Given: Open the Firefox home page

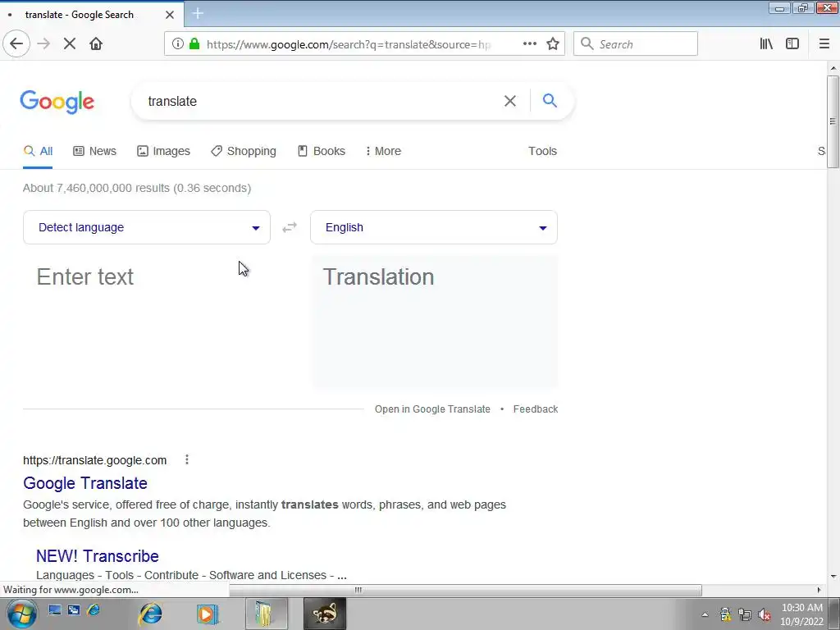Looking at the screenshot, I should 96,44.
